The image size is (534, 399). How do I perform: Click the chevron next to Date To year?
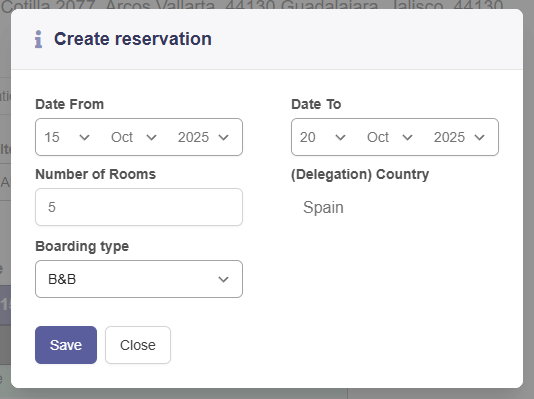click(x=480, y=138)
